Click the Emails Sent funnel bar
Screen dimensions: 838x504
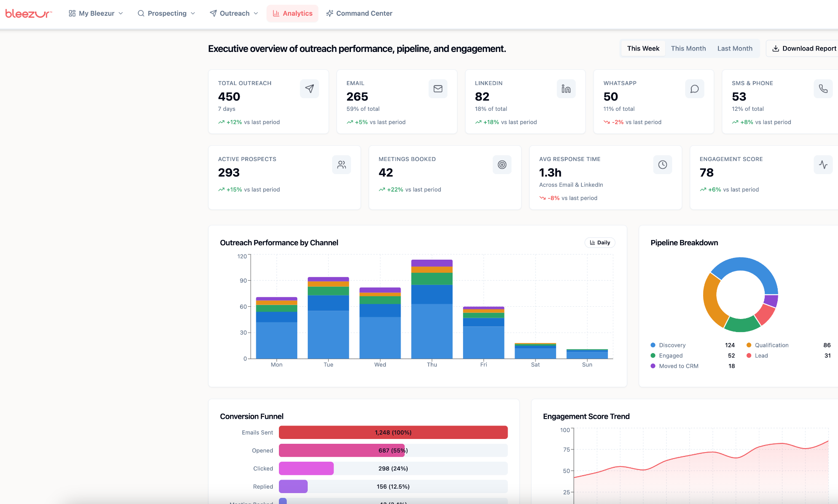[x=393, y=432]
